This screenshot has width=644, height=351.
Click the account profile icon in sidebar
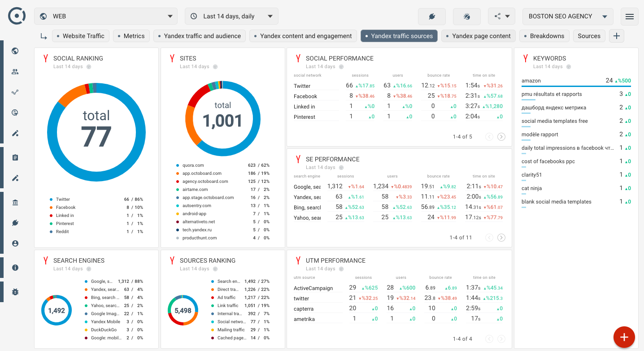[x=15, y=244]
